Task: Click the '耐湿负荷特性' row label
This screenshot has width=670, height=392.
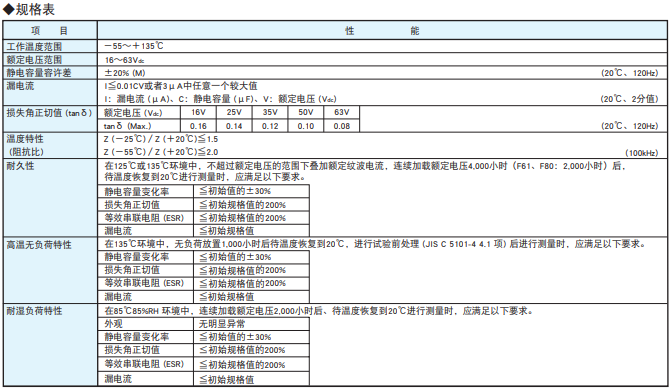Action: tap(34, 311)
